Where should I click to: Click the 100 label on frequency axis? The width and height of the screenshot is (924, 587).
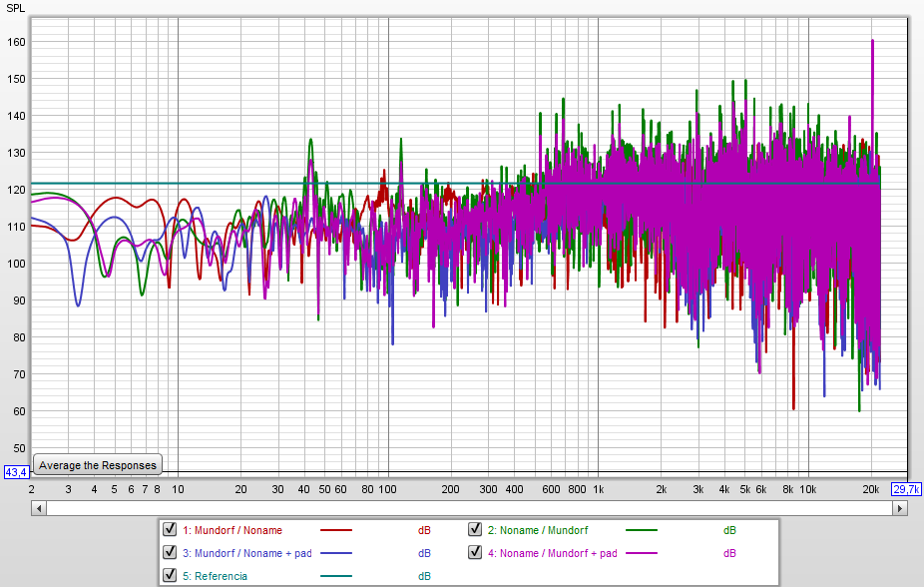(387, 489)
